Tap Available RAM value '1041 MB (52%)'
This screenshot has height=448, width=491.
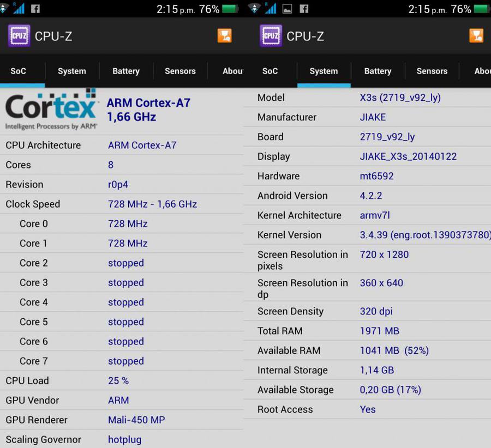394,350
